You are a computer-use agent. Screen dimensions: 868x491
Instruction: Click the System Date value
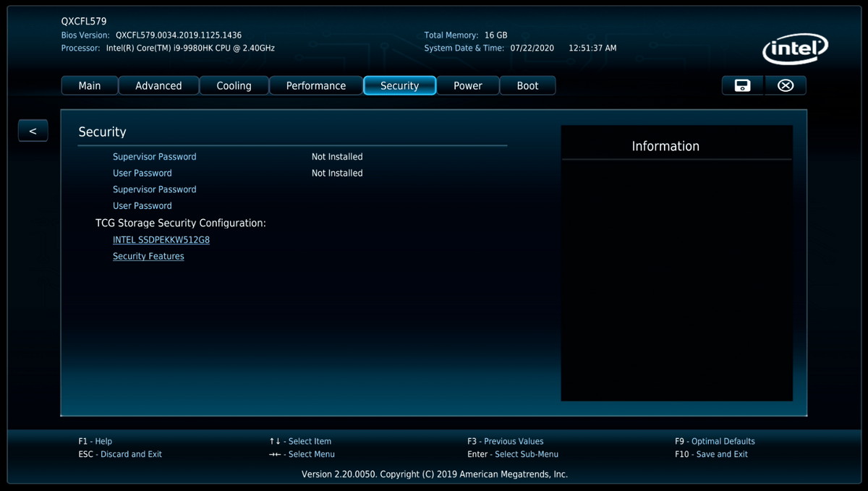pos(532,48)
